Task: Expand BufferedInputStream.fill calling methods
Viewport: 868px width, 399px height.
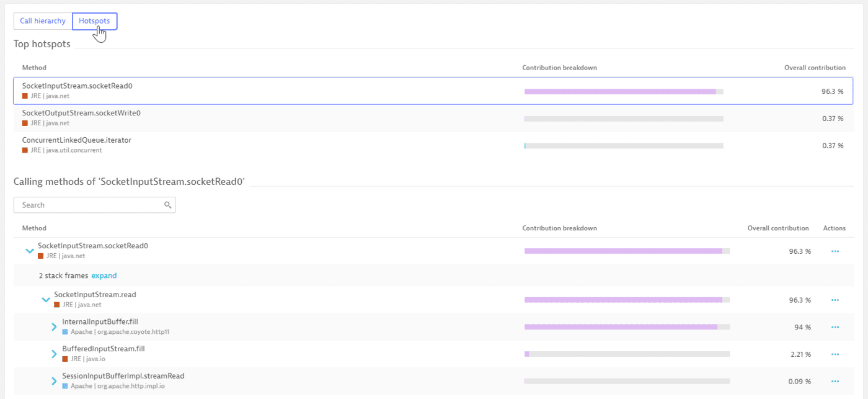Action: pyautogui.click(x=54, y=354)
